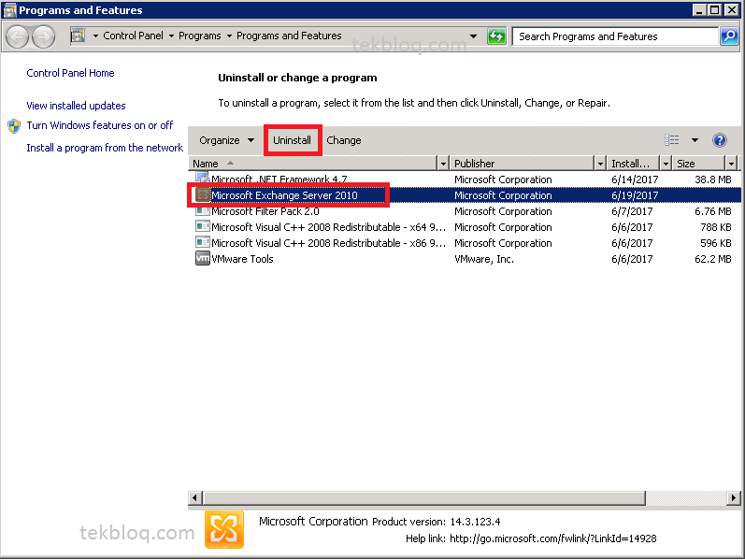Click the Visual C++ 2008 x64 icon
The width and height of the screenshot is (745, 560).
point(203,227)
